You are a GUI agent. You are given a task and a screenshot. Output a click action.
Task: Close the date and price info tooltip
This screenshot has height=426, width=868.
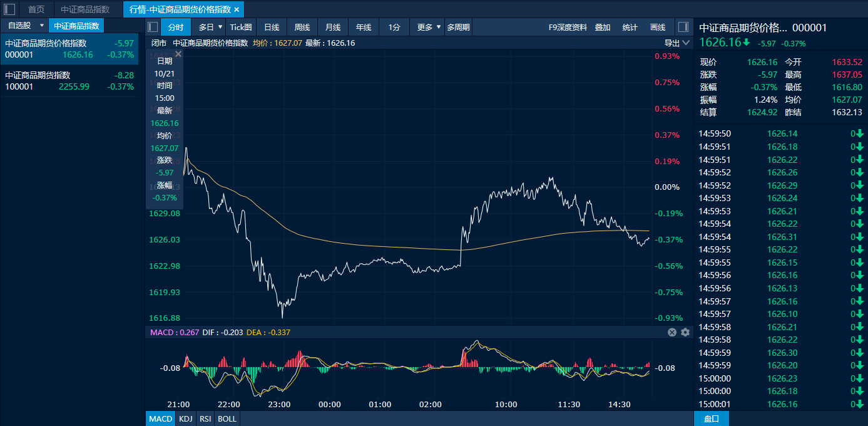click(178, 55)
